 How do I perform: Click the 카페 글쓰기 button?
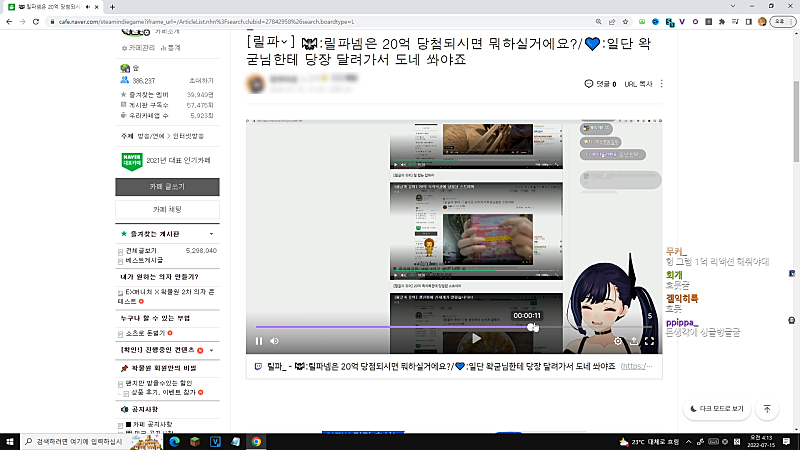coord(167,187)
